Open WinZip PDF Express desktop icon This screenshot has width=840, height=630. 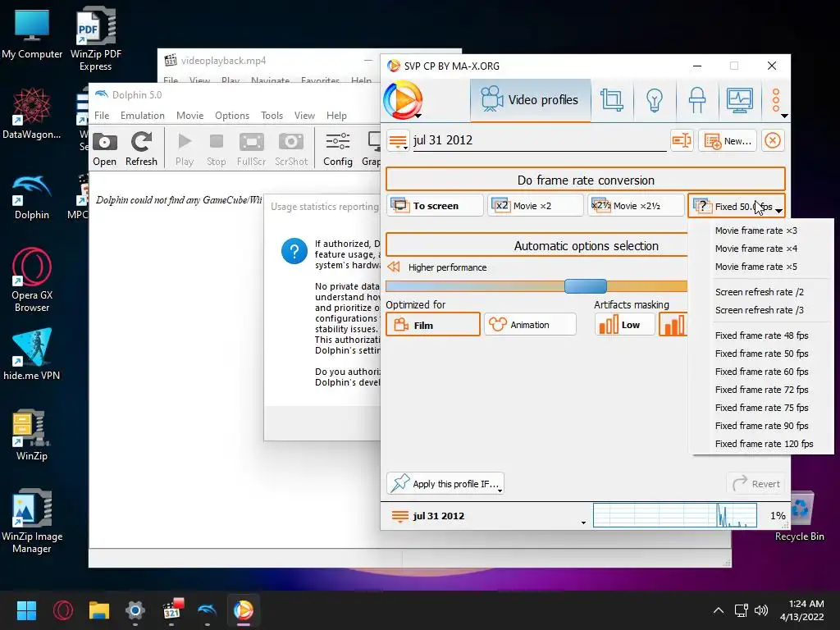click(x=96, y=39)
